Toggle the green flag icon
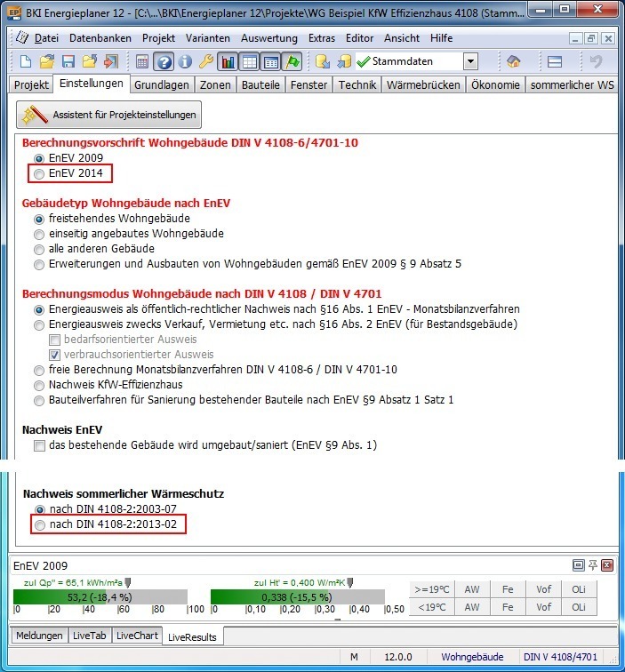The image size is (625, 672). (292, 61)
